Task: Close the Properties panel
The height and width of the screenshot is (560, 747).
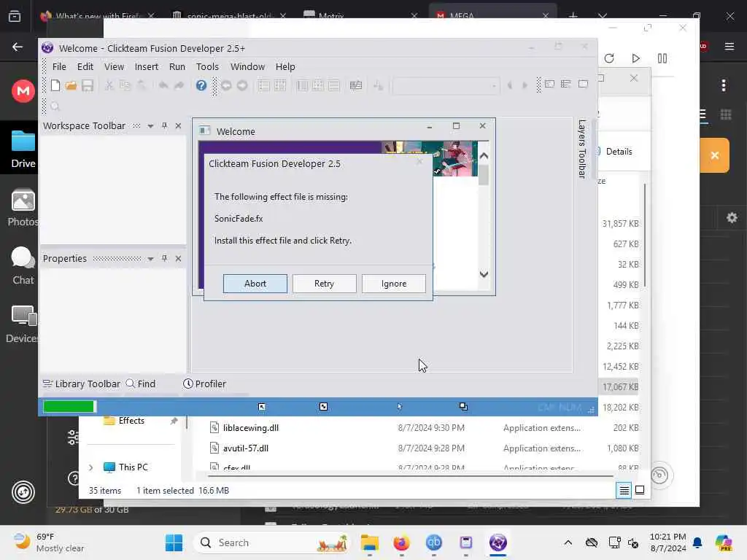Action: (x=178, y=258)
